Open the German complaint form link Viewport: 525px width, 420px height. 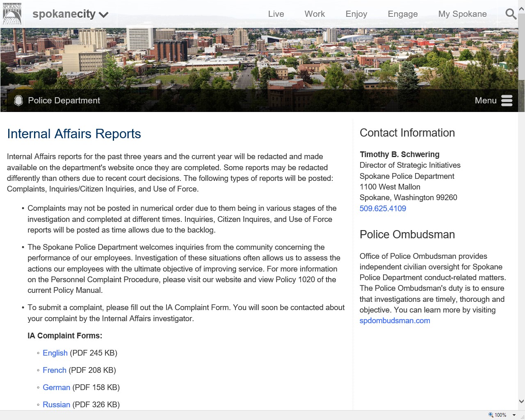click(56, 387)
